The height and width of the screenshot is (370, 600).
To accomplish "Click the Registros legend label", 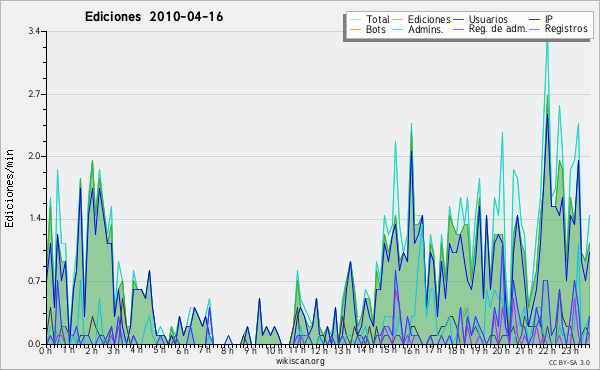I will point(566,29).
